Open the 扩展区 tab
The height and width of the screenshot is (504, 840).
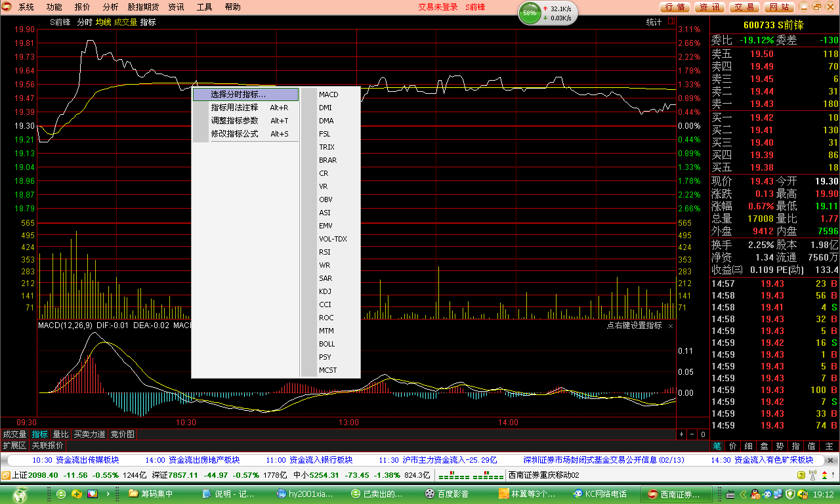point(14,446)
